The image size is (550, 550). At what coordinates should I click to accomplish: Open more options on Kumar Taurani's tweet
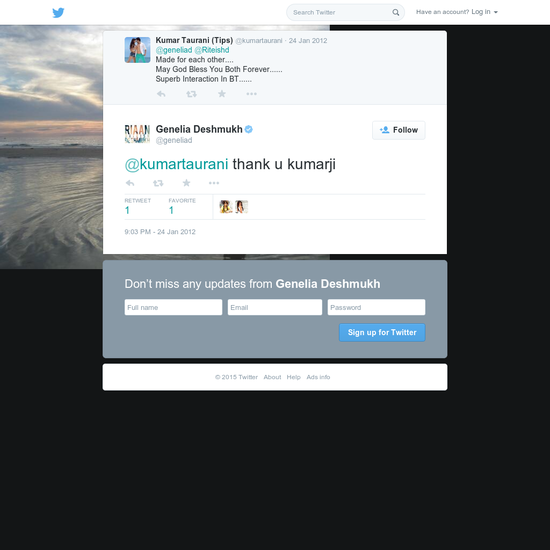click(251, 94)
